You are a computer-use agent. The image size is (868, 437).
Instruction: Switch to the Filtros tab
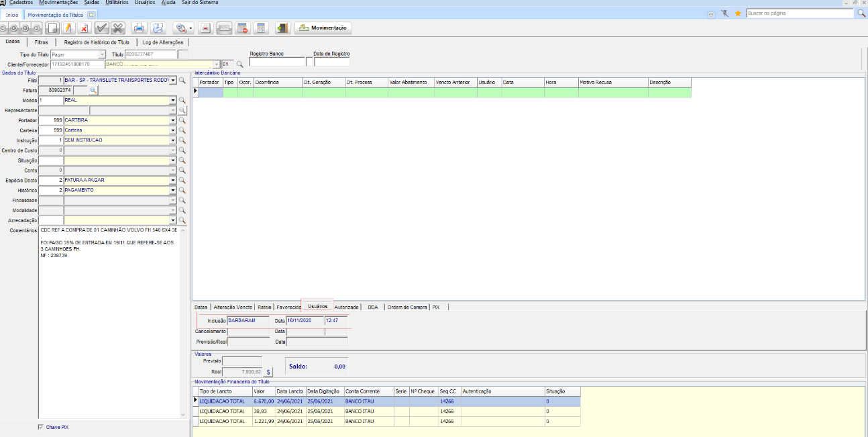coord(41,42)
